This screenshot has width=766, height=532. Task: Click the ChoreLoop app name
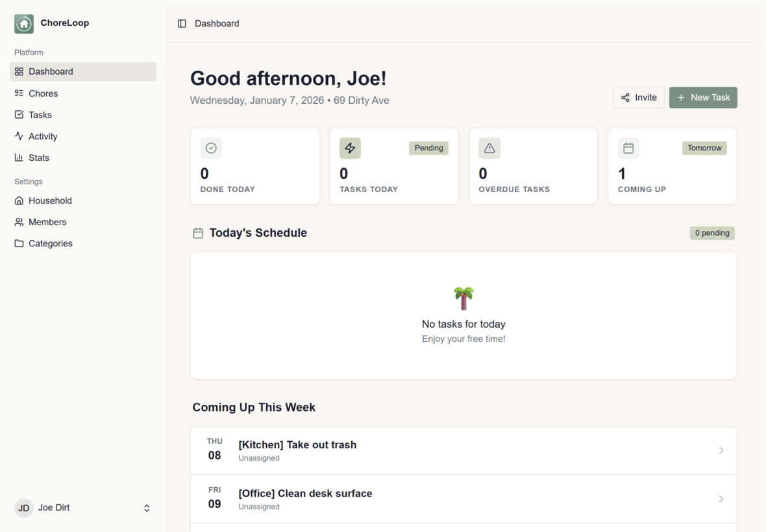[64, 23]
